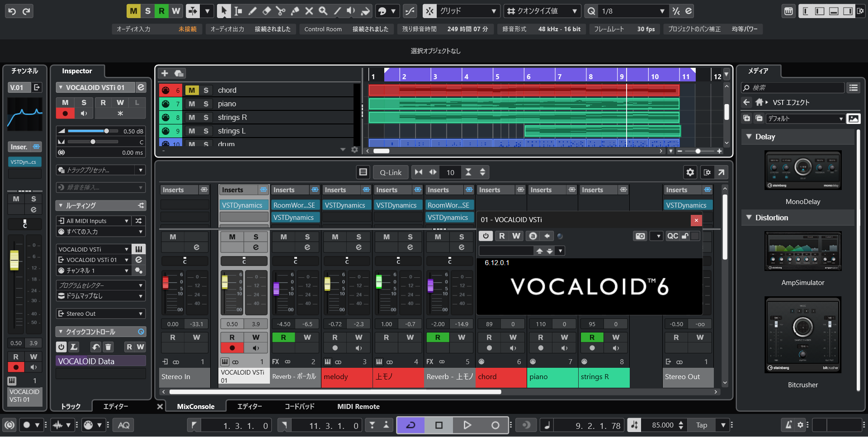Toggle global Write automation button W
The height and width of the screenshot is (437, 868).
[176, 11]
